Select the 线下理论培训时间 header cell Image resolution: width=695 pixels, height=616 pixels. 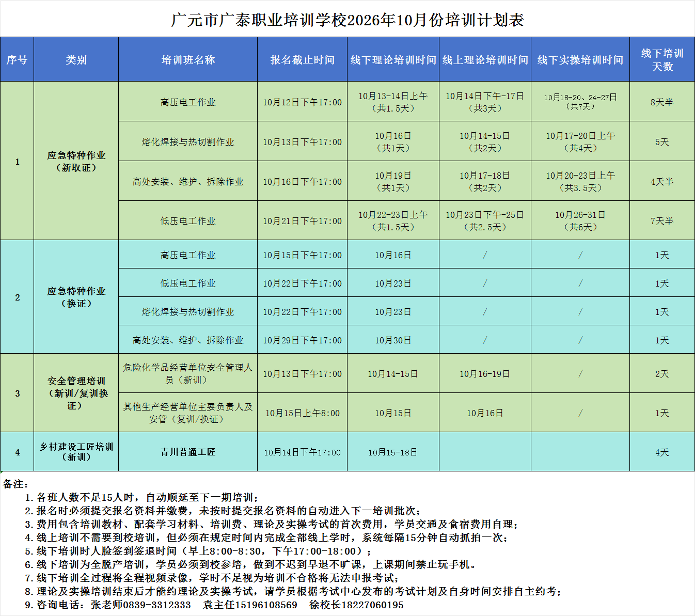pyautogui.click(x=393, y=59)
